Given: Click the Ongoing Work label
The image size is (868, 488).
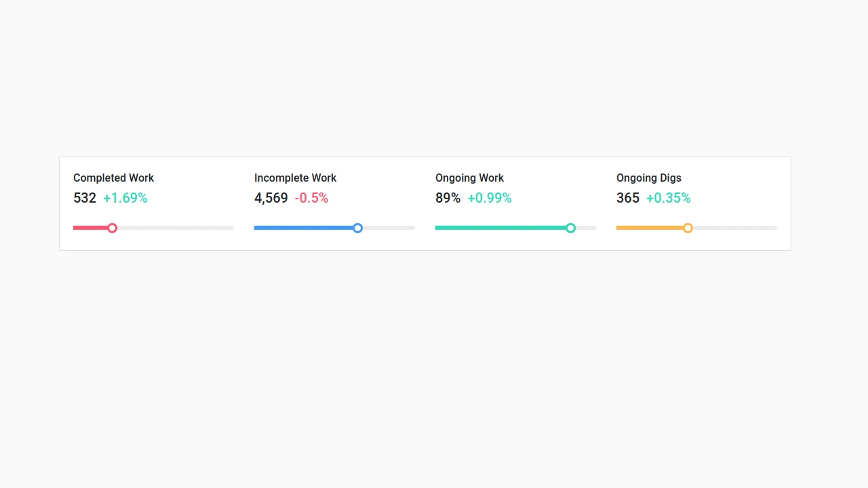Looking at the screenshot, I should click(x=469, y=178).
